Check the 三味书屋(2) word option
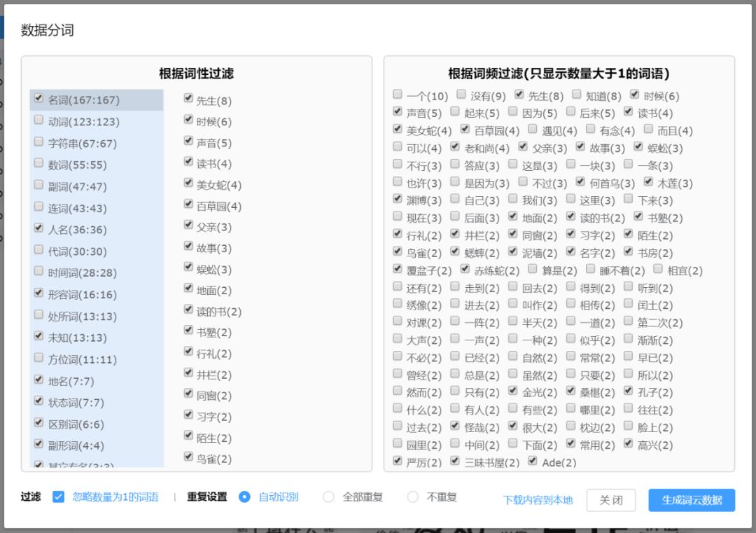This screenshot has width=756, height=533. pos(453,462)
